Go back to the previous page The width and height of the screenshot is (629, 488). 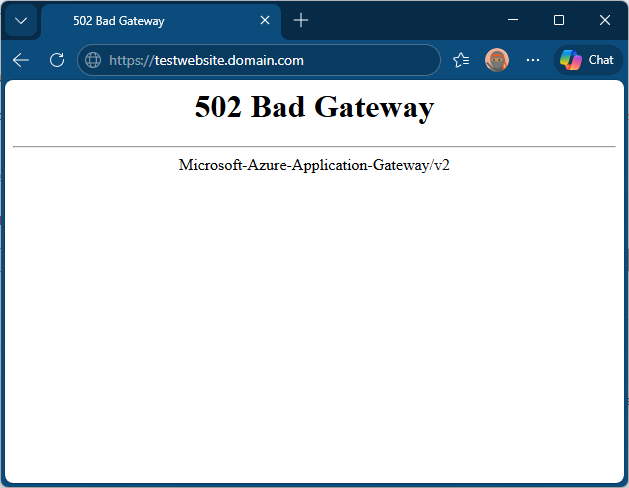(21, 60)
